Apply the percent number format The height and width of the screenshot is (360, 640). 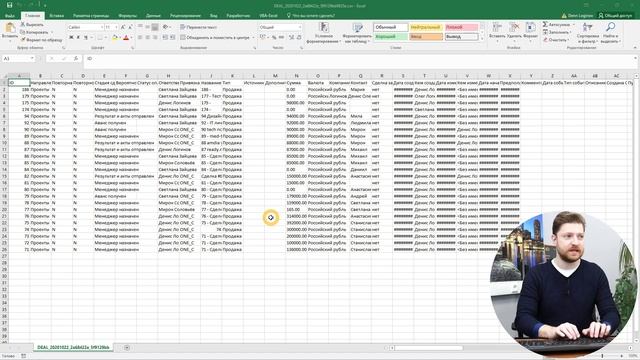pos(274,38)
